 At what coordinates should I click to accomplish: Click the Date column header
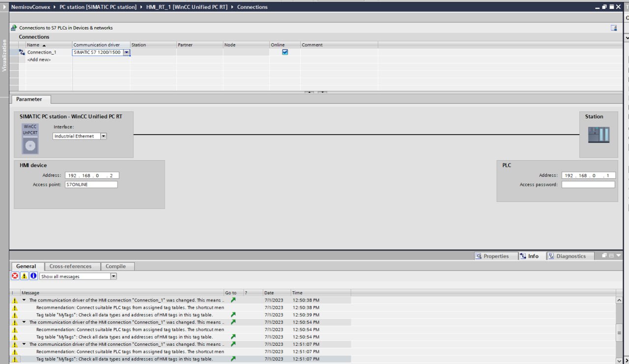point(277,293)
